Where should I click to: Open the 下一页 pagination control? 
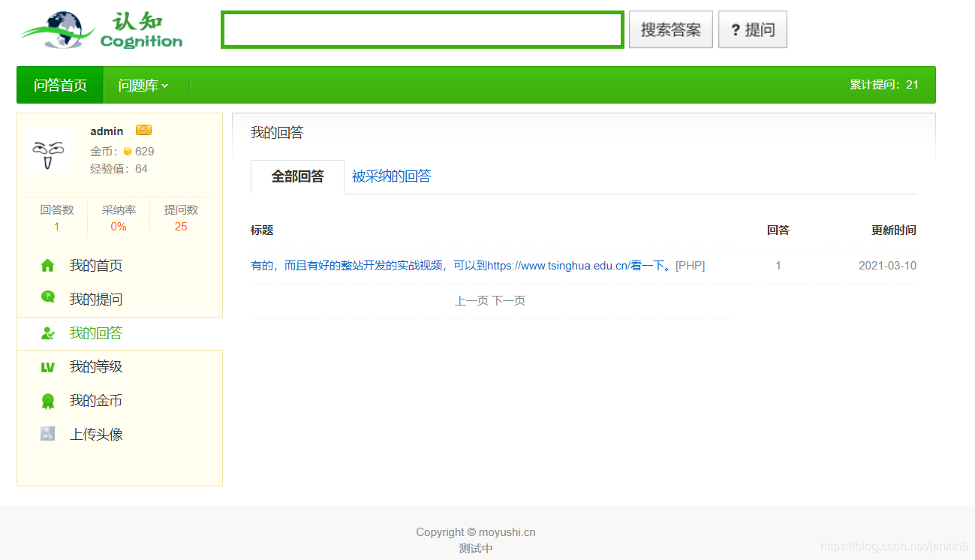click(511, 300)
